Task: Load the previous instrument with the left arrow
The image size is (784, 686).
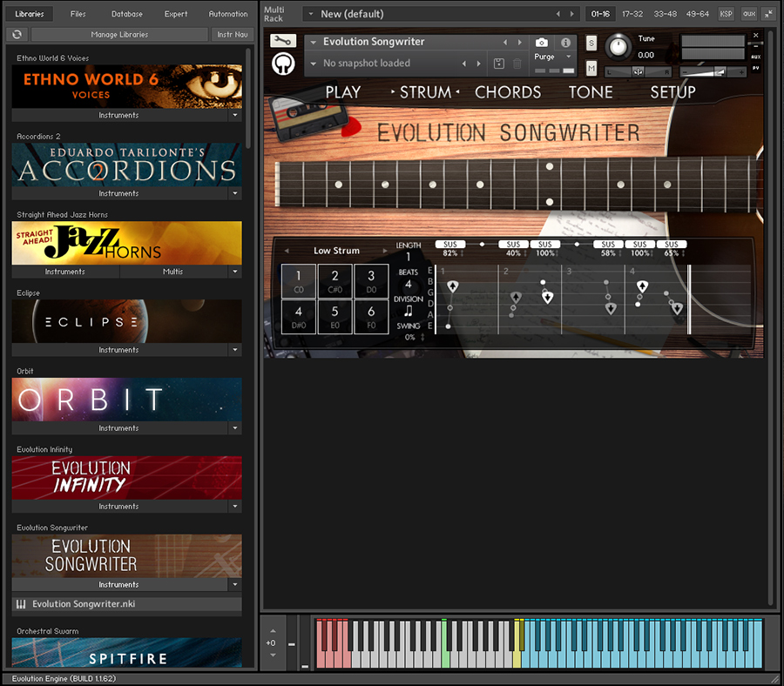Action: click(505, 43)
